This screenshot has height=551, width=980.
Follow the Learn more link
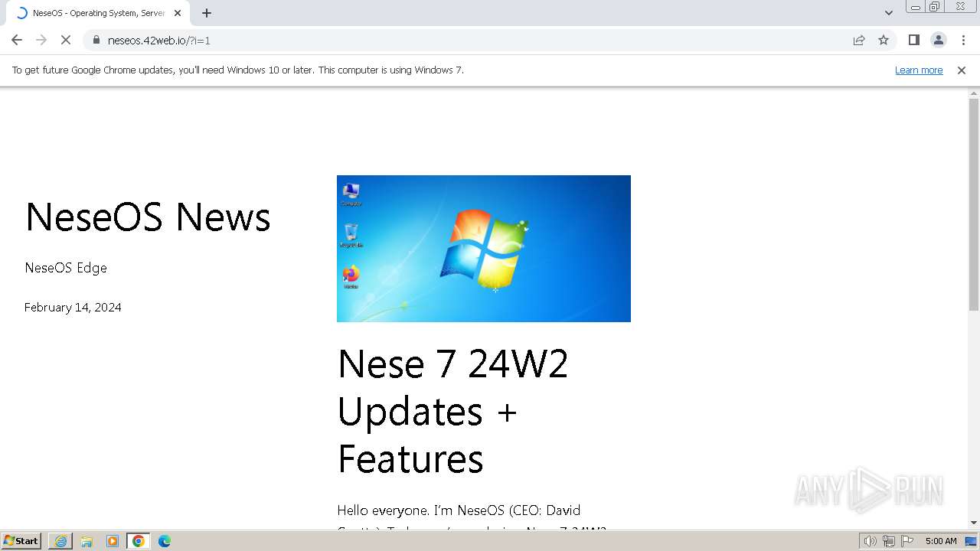[x=919, y=70]
